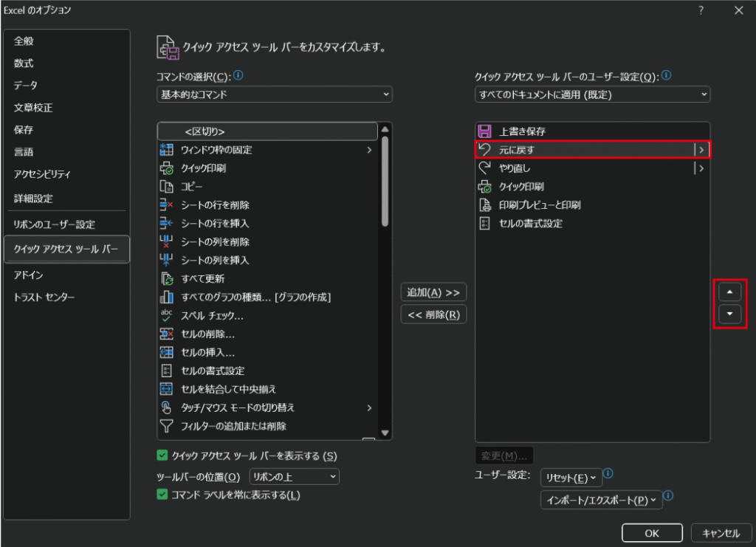
Task: Toggle コマンド ラベルを常に表示する checkbox
Action: pyautogui.click(x=162, y=495)
